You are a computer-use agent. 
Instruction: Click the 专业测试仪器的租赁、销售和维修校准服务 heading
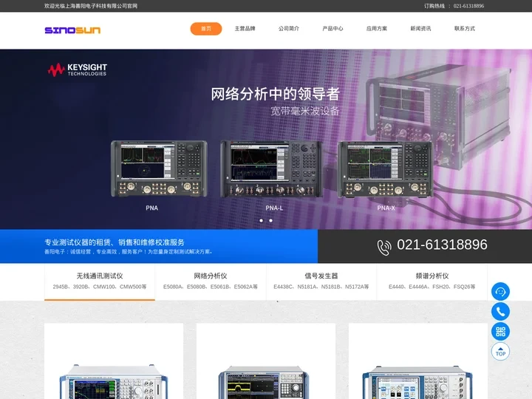point(115,242)
